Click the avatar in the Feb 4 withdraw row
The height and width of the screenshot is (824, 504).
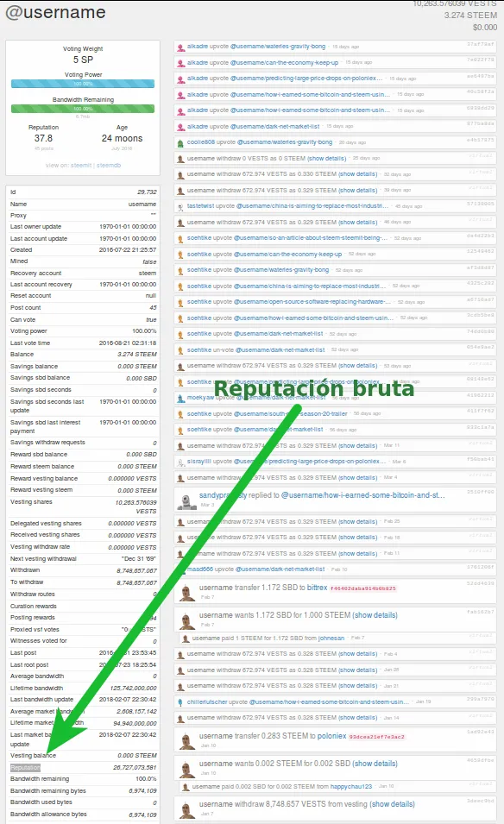[x=180, y=655]
